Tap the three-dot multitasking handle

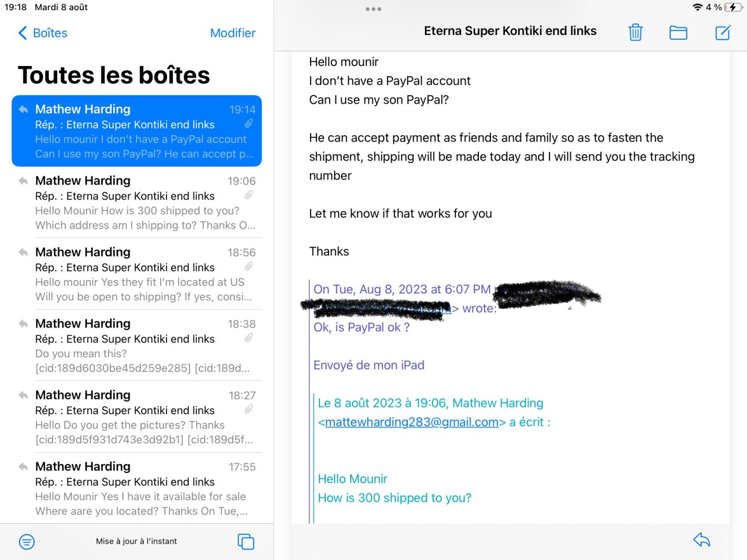pyautogui.click(x=373, y=9)
